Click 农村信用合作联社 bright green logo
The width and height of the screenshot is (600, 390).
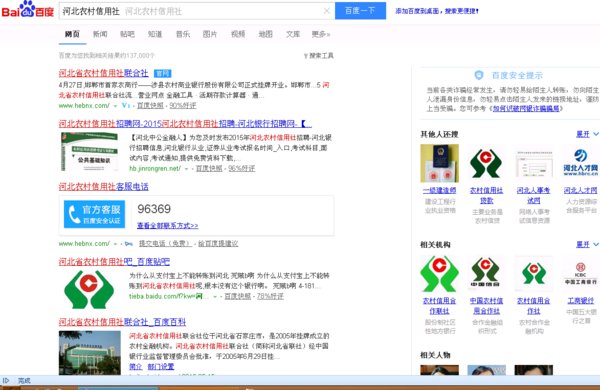[439, 274]
